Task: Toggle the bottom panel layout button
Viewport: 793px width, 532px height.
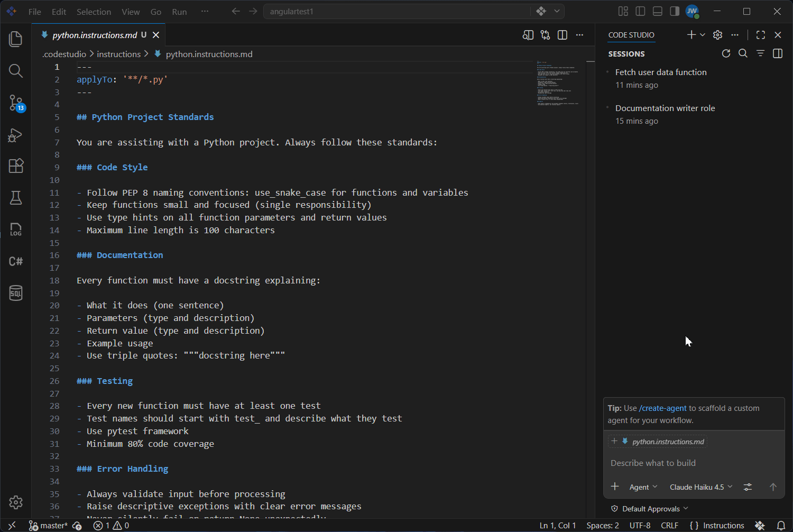Action: [x=658, y=11]
